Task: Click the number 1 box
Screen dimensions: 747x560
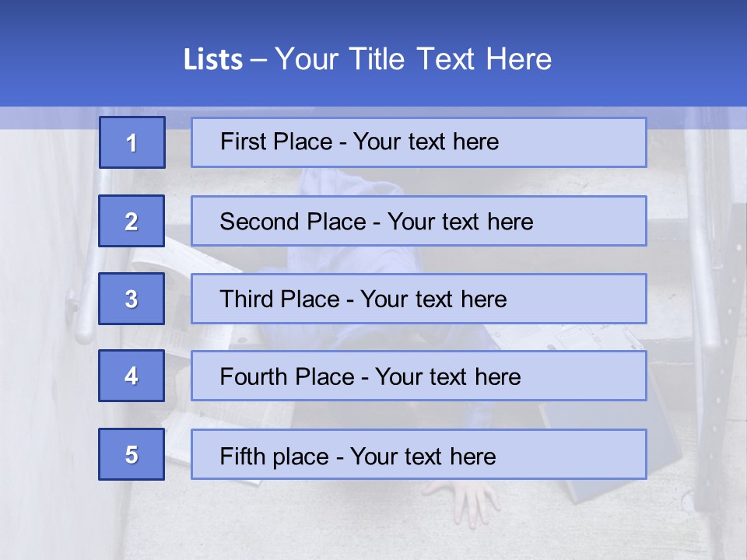Action: (132, 142)
